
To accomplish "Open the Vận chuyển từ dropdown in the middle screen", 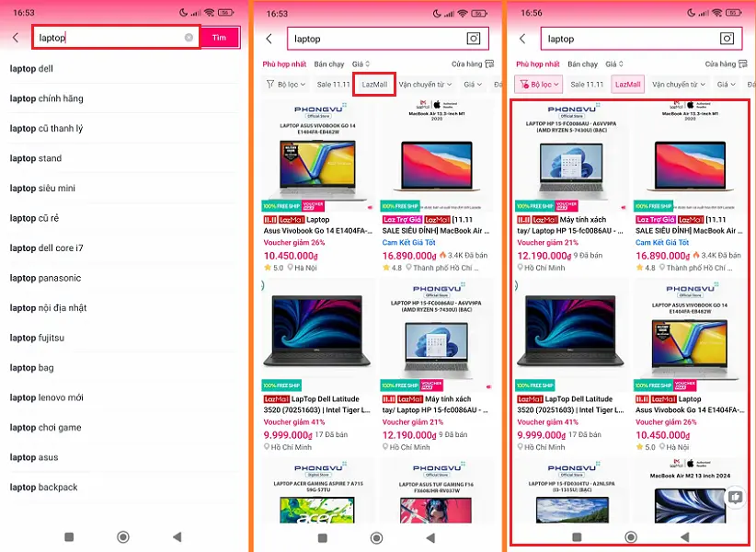I will 425,85.
